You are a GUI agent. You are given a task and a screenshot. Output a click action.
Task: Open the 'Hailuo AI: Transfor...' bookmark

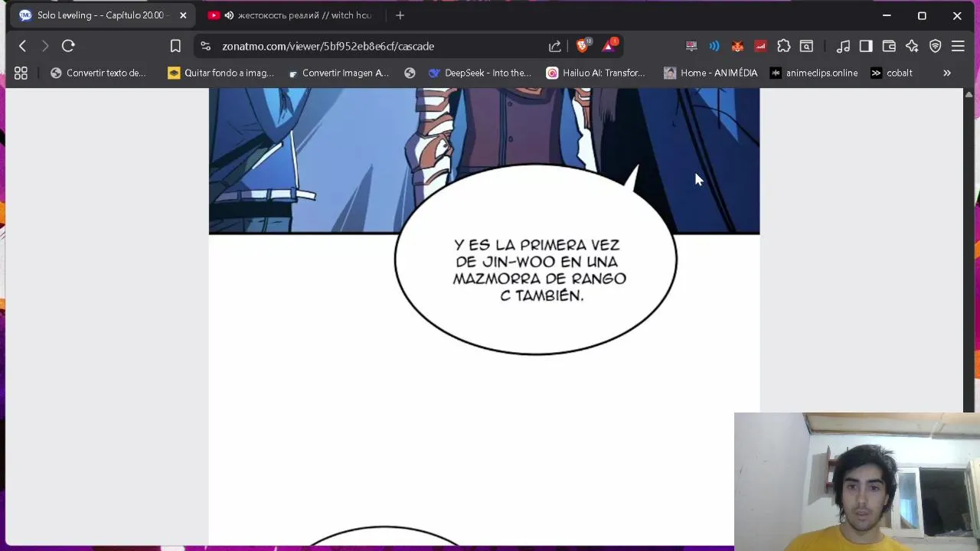coord(596,73)
